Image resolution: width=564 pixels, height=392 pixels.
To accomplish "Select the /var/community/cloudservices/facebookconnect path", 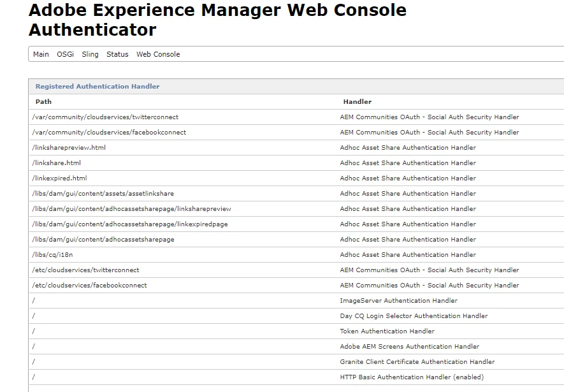I will [109, 133].
